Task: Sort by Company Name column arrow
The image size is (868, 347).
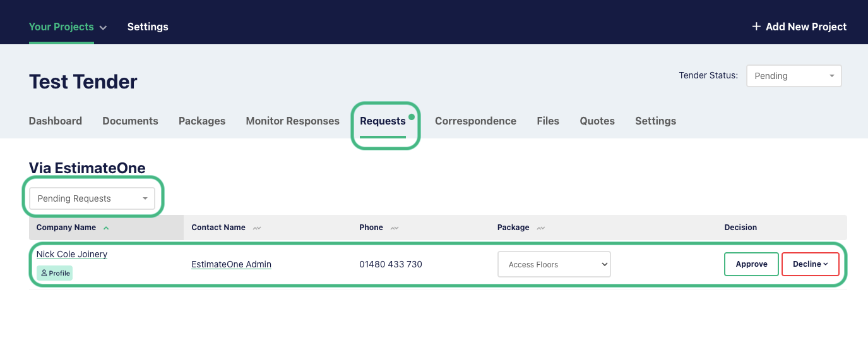Action: (106, 228)
